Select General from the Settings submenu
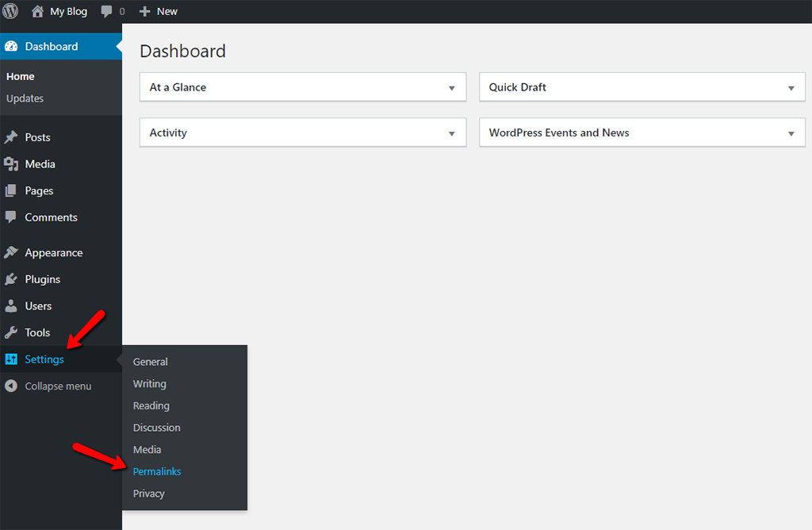The height and width of the screenshot is (530, 812). coord(150,361)
